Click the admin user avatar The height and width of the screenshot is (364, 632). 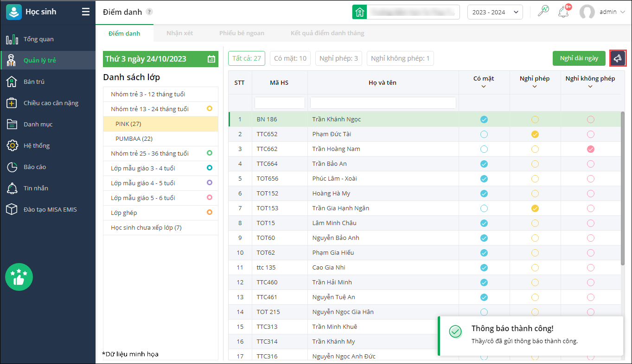[587, 12]
